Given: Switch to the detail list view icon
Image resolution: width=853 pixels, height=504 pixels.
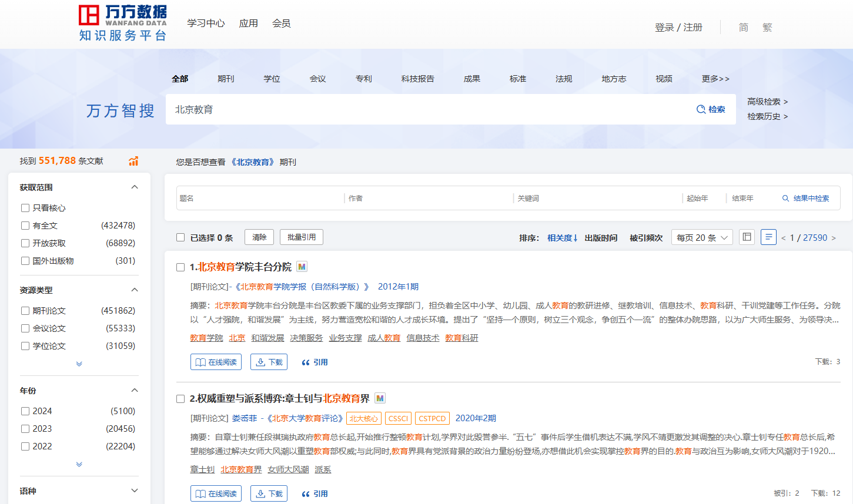Looking at the screenshot, I should click(x=768, y=237).
